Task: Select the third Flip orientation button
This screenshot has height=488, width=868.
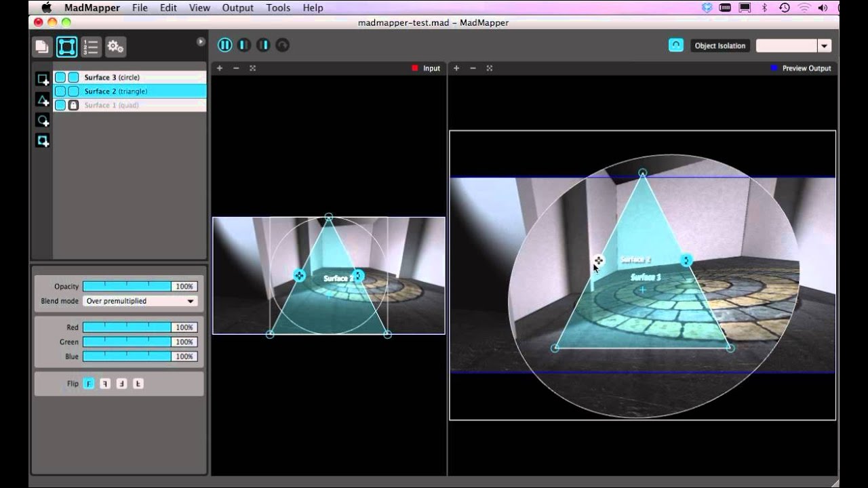Action: [x=121, y=384]
